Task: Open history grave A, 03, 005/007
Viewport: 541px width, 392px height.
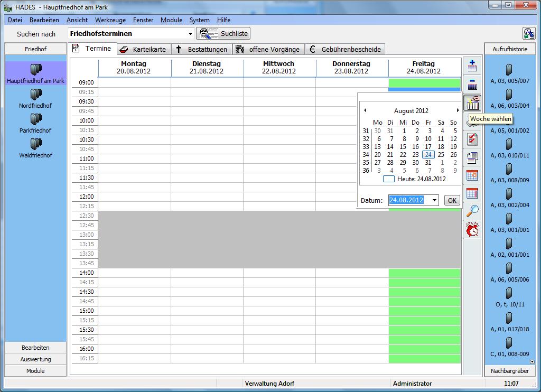Action: pos(510,73)
